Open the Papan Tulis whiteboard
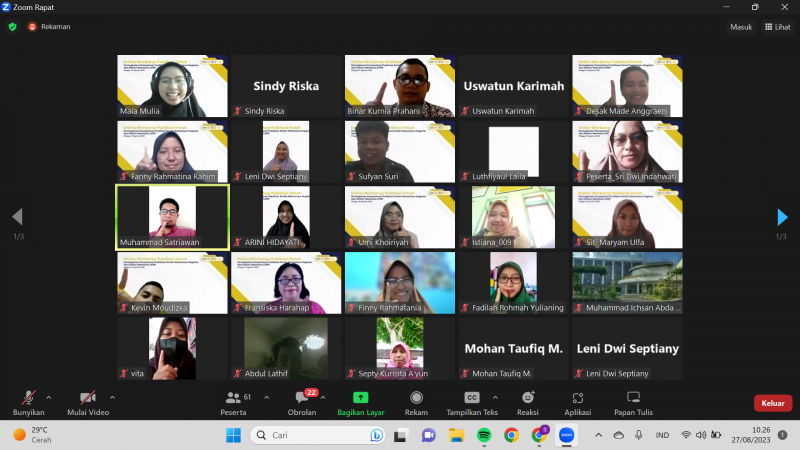800x450 pixels. click(x=633, y=400)
